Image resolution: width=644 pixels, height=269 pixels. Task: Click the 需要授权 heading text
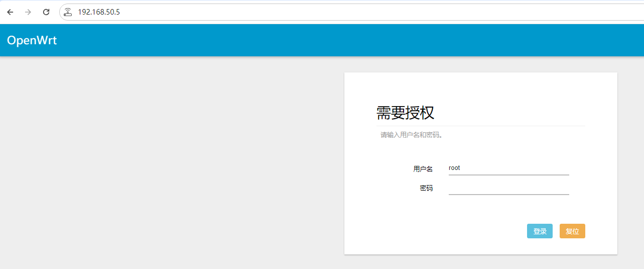pyautogui.click(x=406, y=113)
